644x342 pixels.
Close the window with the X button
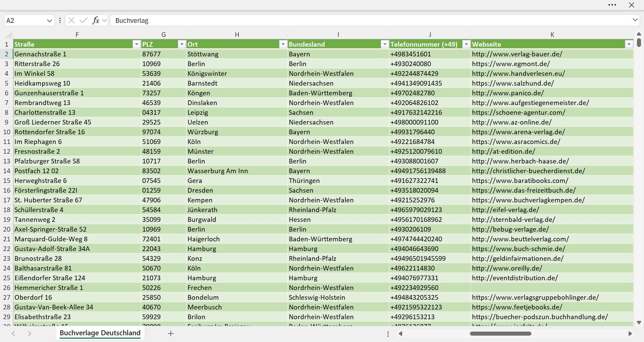click(x=632, y=5)
